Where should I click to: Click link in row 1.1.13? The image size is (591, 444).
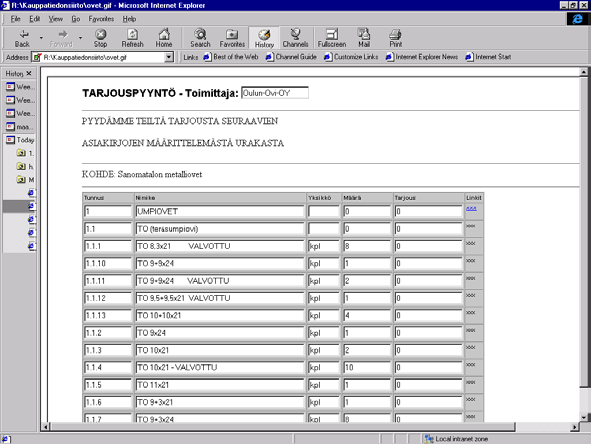tap(470, 312)
